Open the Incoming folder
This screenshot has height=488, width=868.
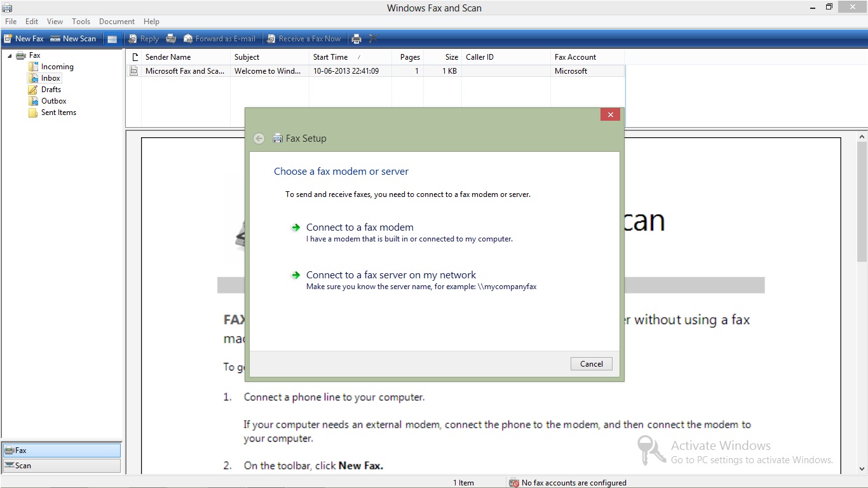pyautogui.click(x=57, y=66)
